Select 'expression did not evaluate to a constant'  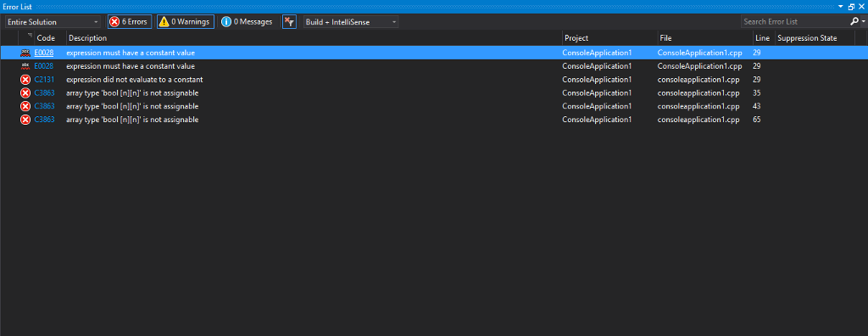[x=135, y=79]
